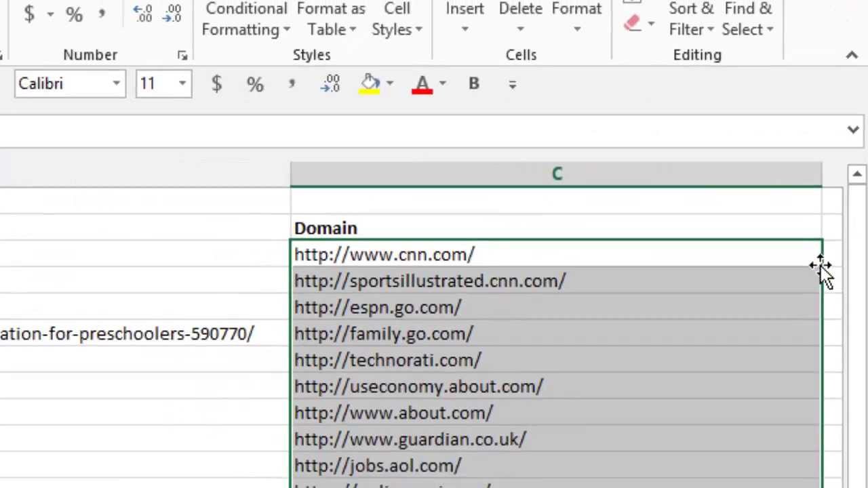The height and width of the screenshot is (488, 868).
Task: Click the ribbon Accounting Number Format dollar icon
Action: pos(29,14)
